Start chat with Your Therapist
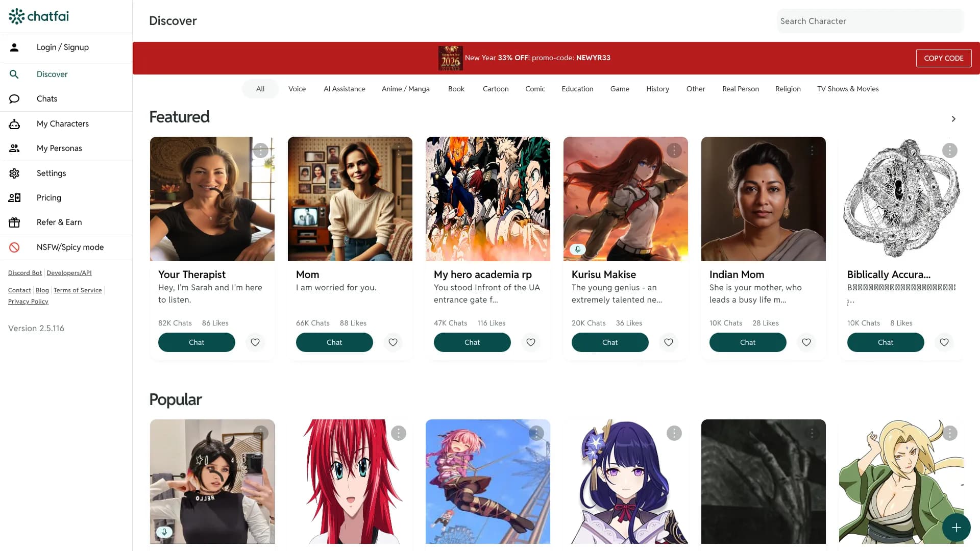980x551 pixels. (x=197, y=342)
